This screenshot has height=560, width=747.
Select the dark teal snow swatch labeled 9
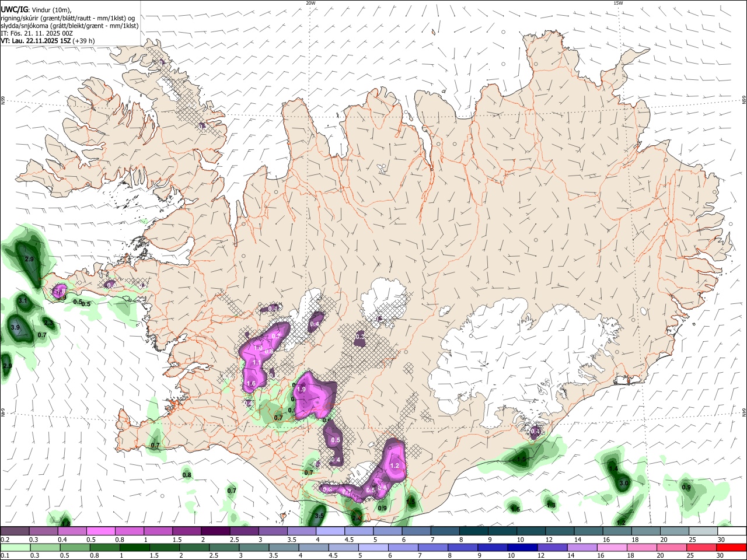coord(502,531)
